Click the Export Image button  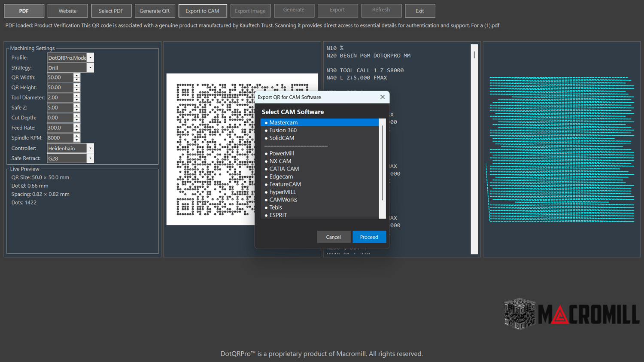pyautogui.click(x=250, y=11)
